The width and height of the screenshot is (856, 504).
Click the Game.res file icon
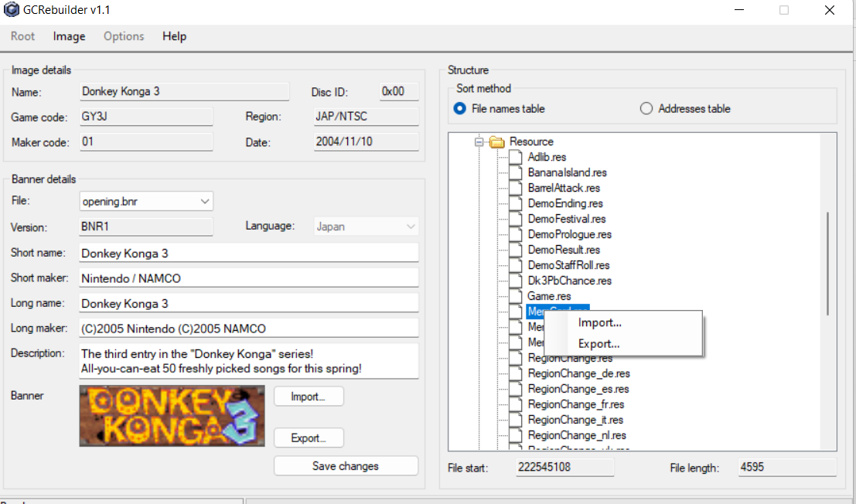click(516, 296)
